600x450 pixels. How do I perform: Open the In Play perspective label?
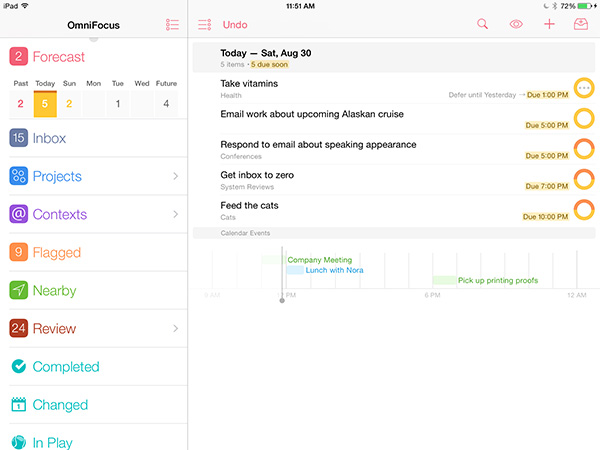(x=52, y=443)
